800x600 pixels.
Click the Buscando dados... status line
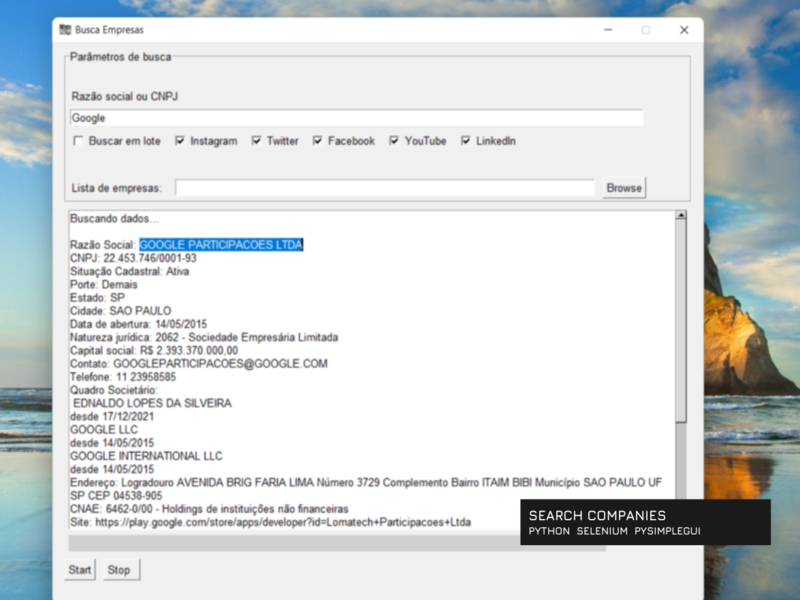[114, 219]
